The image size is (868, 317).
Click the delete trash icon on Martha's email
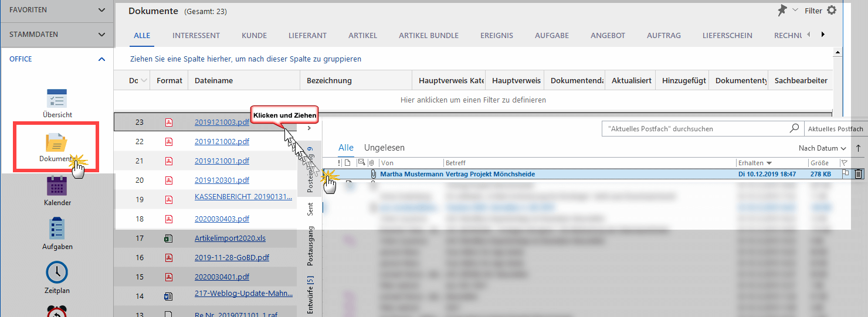pos(858,174)
